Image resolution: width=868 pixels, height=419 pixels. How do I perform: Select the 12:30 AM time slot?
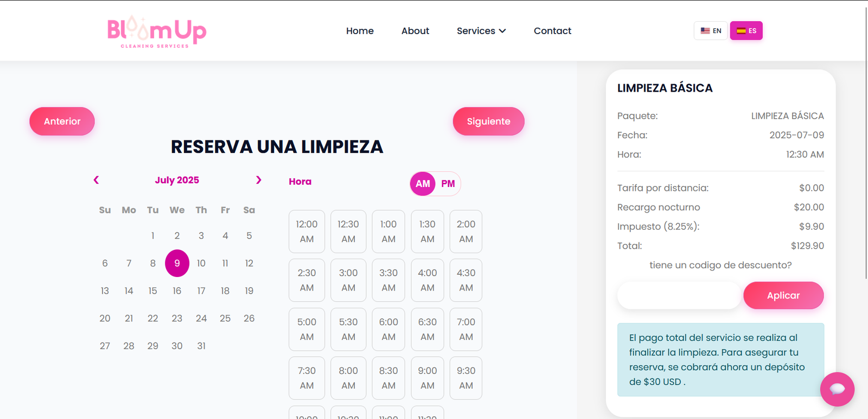click(x=348, y=231)
